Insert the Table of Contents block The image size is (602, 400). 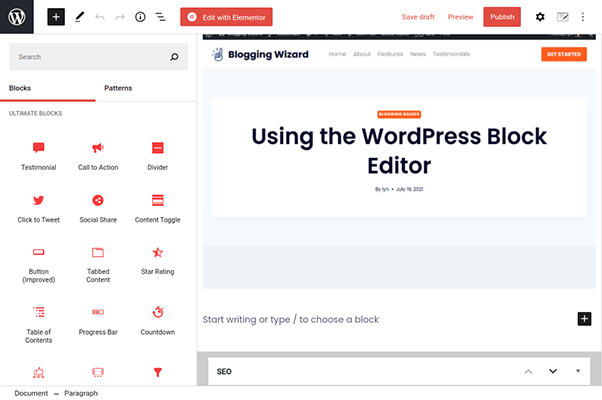click(x=38, y=325)
